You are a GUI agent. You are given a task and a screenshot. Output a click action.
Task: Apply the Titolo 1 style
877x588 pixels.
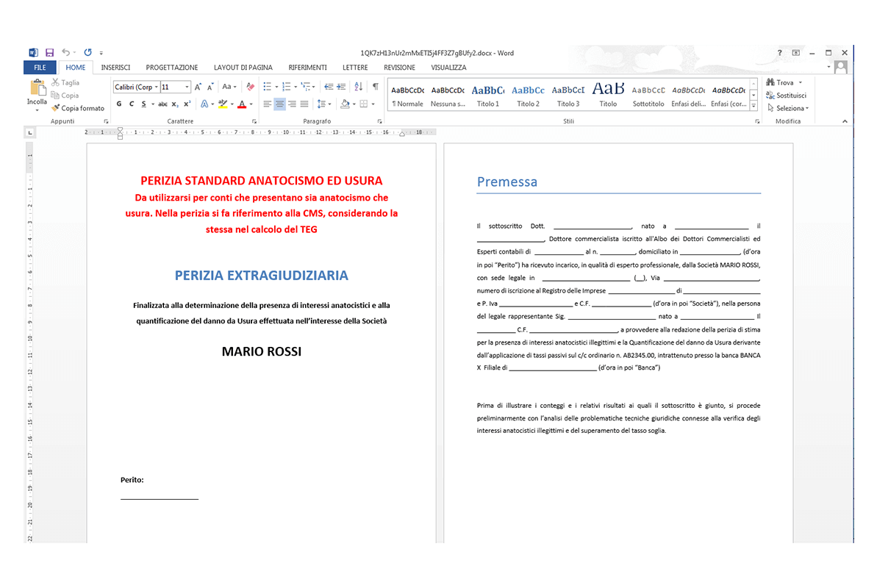coord(487,96)
